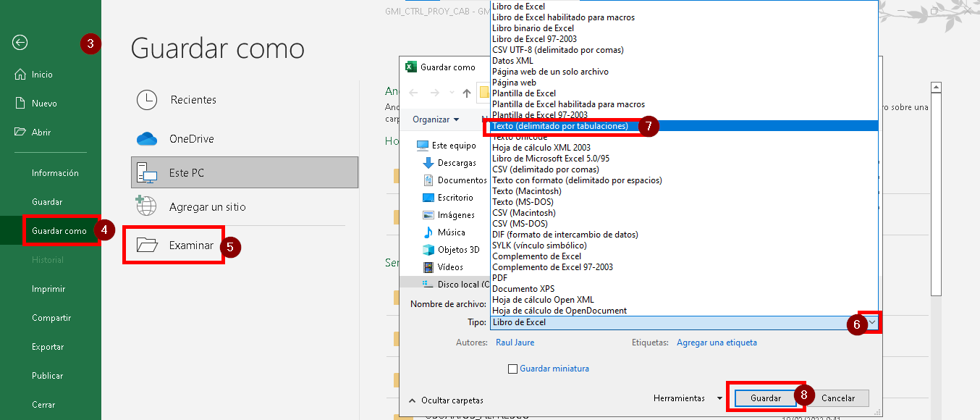Select Escritorio folder in navigation tree
This screenshot has width=980, height=420.
pos(448,198)
